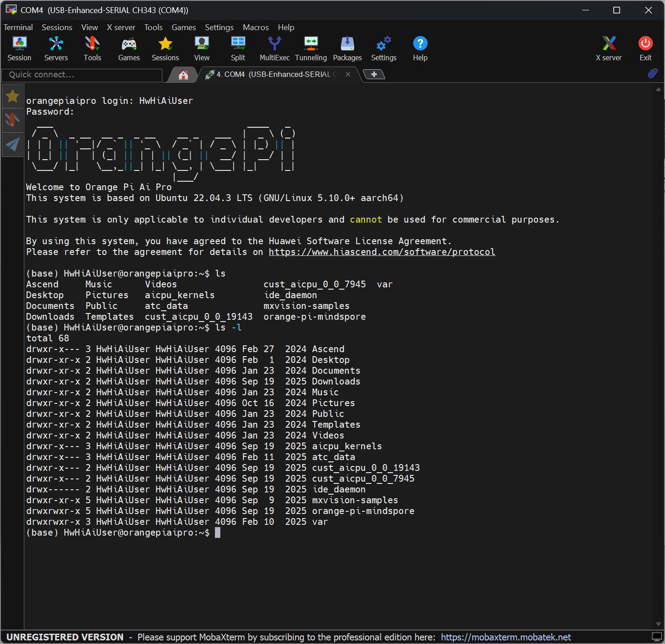The image size is (665, 644).
Task: Click the 'Welcome to Orange Pi Ai Pro' line
Action: pos(99,187)
